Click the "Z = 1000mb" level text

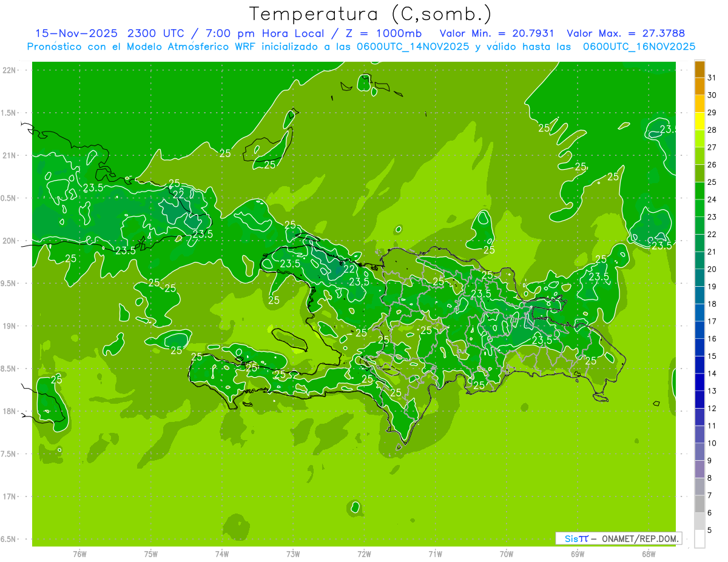coord(385,33)
